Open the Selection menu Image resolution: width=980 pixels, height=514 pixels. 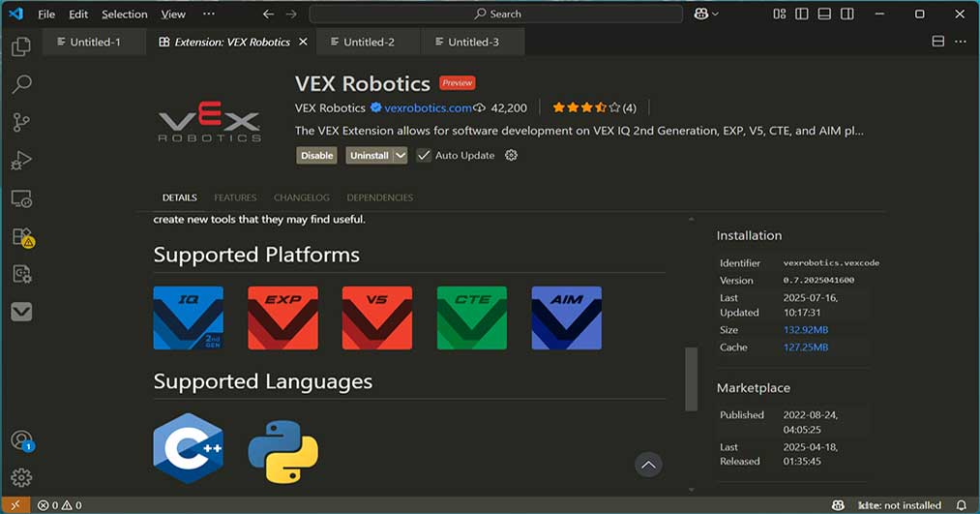pos(125,14)
